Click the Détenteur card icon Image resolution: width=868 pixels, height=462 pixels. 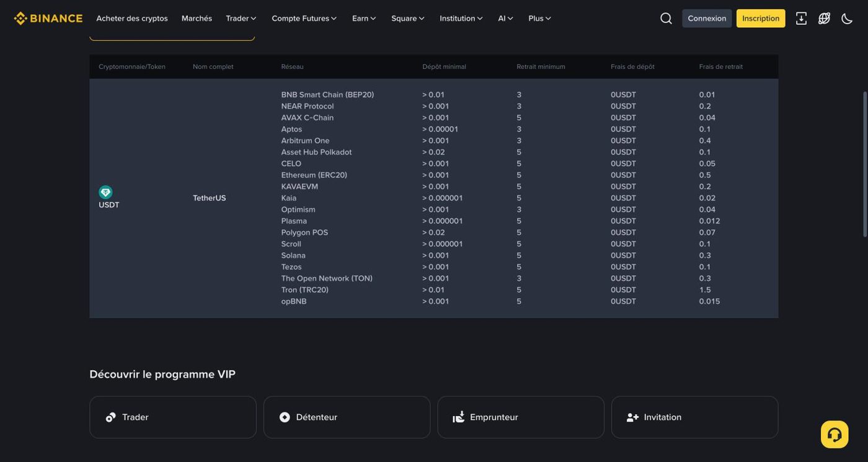285,417
